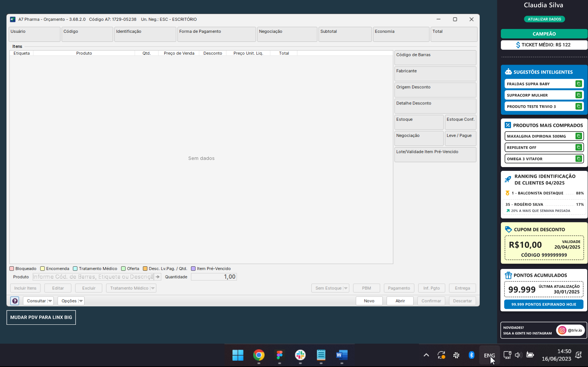Viewport: 588px width, 367px height.
Task: Click the Entrega button
Action: tap(462, 288)
